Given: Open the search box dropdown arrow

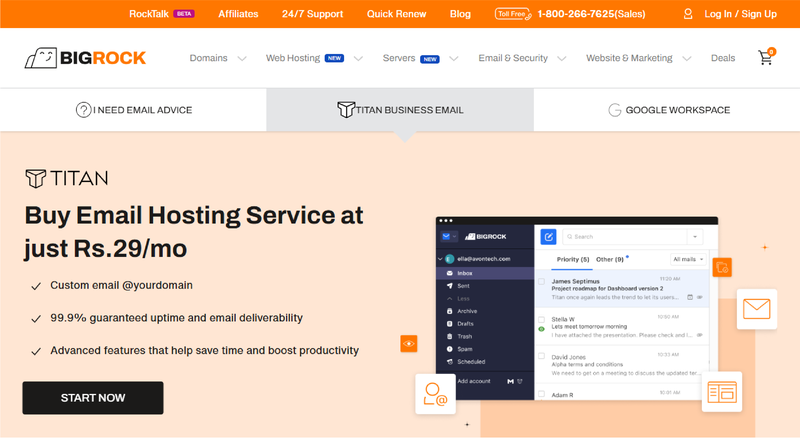Looking at the screenshot, I should (695, 237).
